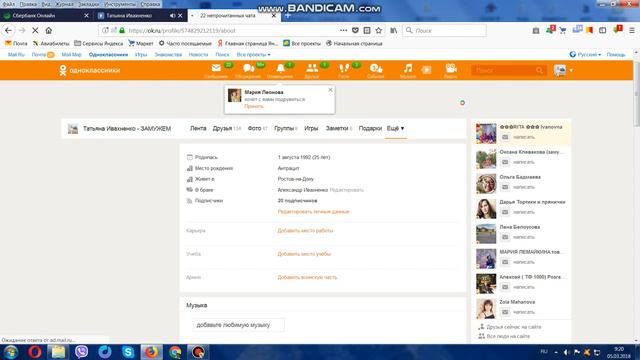Open the Library icon in Firefox toolbar
640x360 pixels.
[x=393, y=31]
